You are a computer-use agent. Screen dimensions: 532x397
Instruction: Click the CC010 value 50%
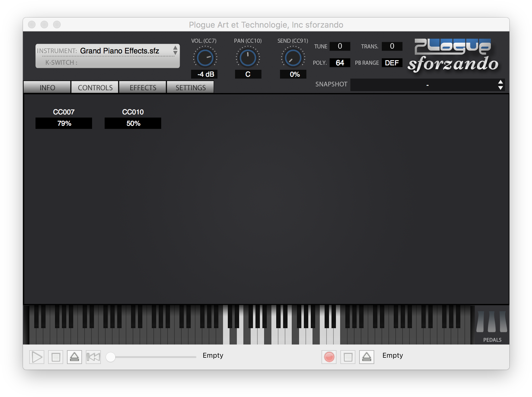point(133,123)
